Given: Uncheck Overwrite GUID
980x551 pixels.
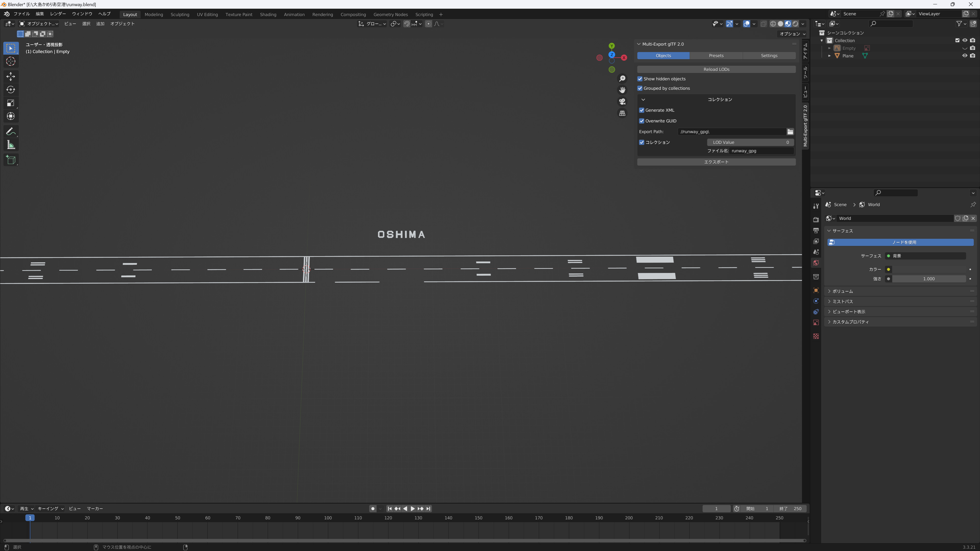Looking at the screenshot, I should click(x=642, y=121).
